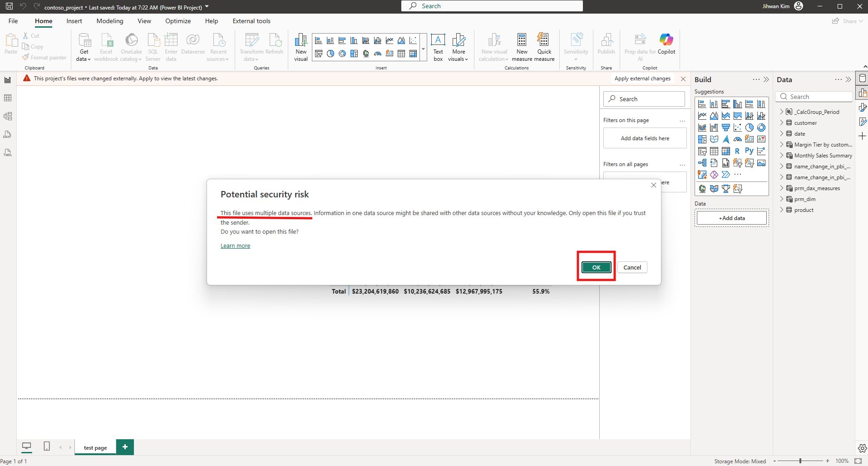The height and width of the screenshot is (466, 868).
Task: Collapse the Build pane chevrons
Action: 766,79
